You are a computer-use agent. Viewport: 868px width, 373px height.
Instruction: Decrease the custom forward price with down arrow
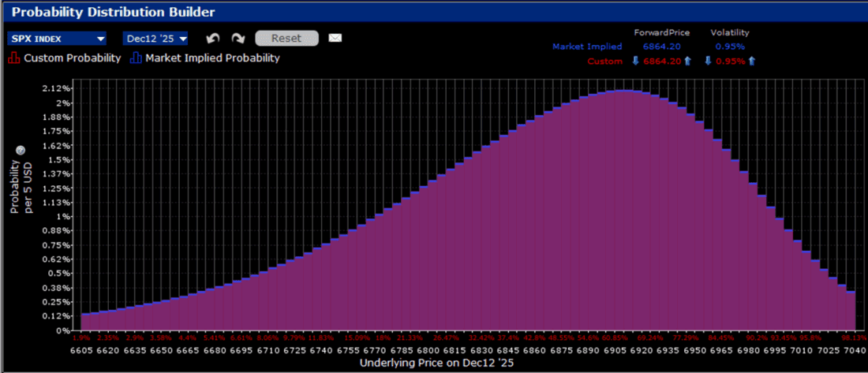[635, 62]
